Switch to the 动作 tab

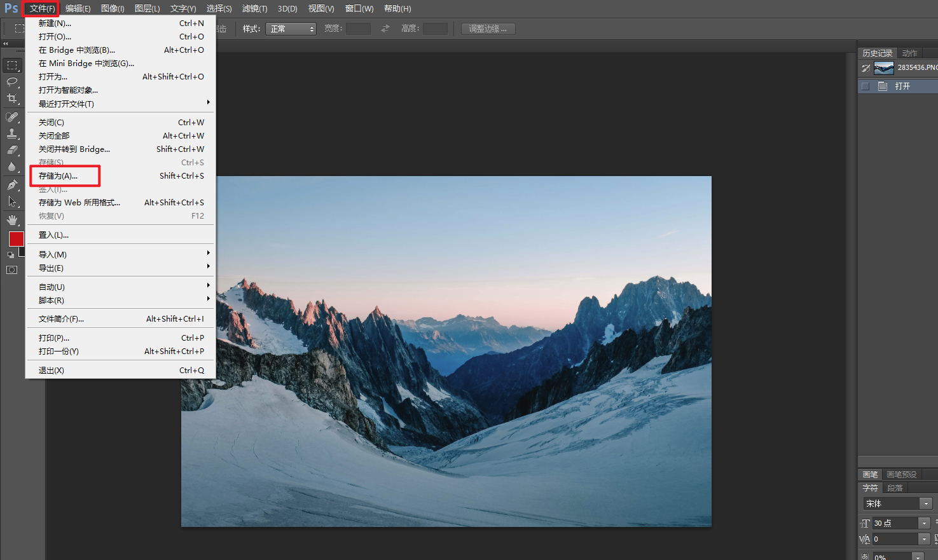click(909, 53)
